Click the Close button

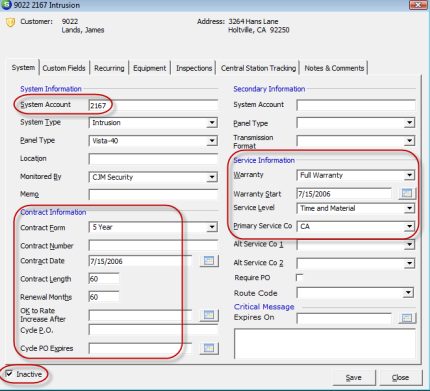pos(401,378)
